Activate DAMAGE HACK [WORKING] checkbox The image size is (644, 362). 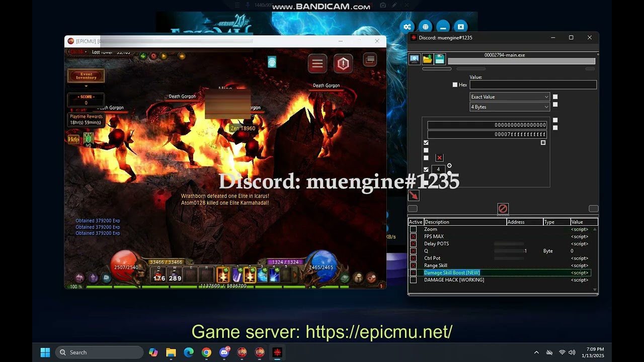pos(413,280)
